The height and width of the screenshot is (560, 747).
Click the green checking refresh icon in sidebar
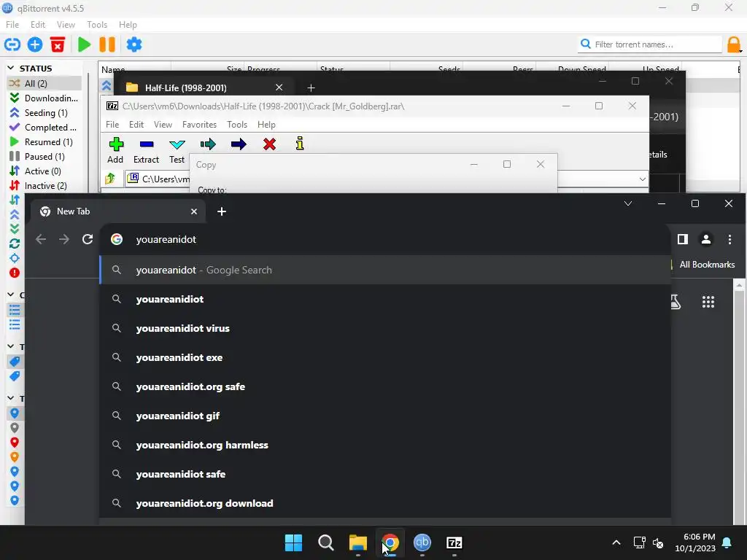point(15,244)
